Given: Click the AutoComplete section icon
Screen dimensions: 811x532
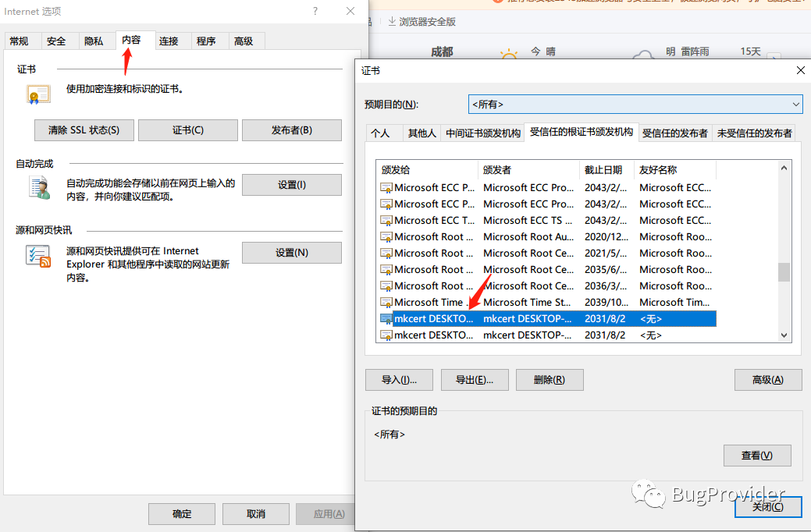Looking at the screenshot, I should click(x=39, y=188).
